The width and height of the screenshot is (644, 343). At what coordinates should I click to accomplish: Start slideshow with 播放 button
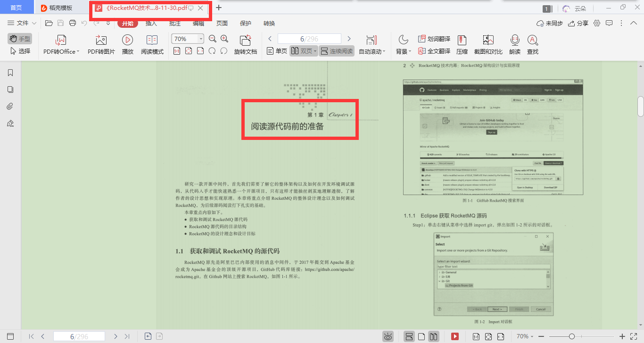tap(127, 45)
